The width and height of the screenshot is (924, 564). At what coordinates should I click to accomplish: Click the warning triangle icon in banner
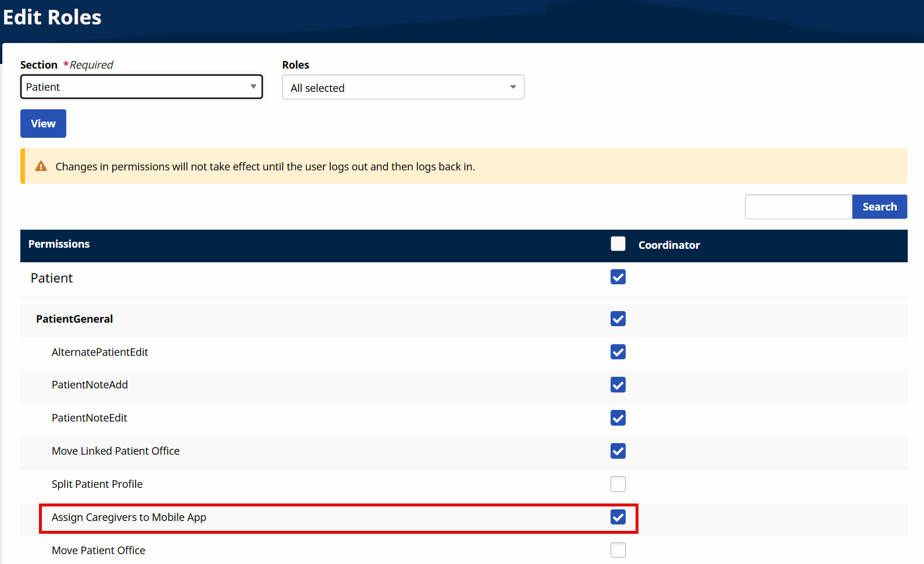tap(41, 166)
